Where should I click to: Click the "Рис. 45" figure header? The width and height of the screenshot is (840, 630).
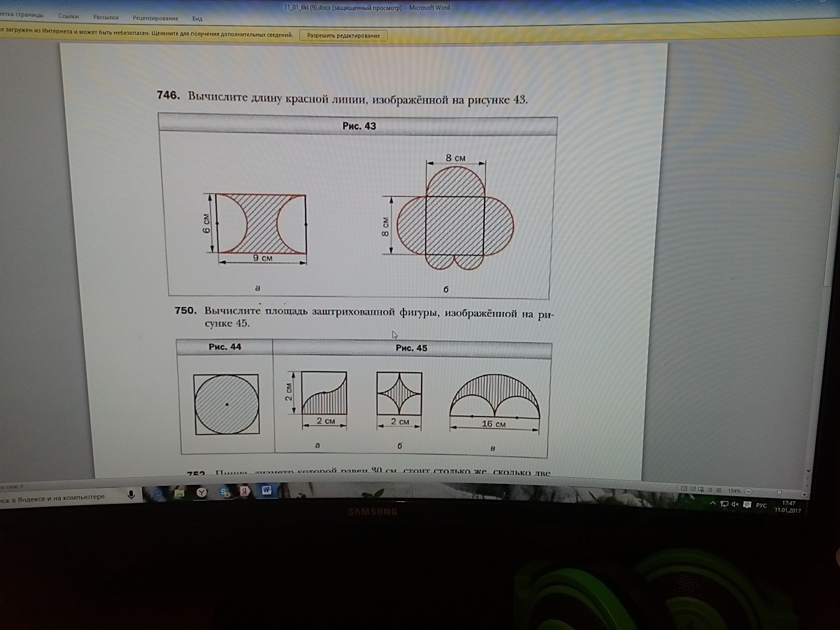[x=412, y=348]
